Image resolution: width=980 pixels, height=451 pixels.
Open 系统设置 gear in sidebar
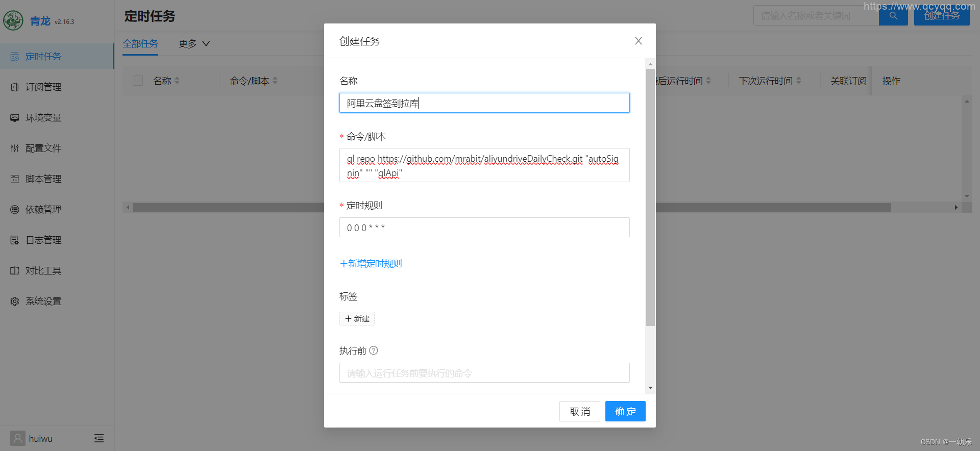[x=43, y=302]
